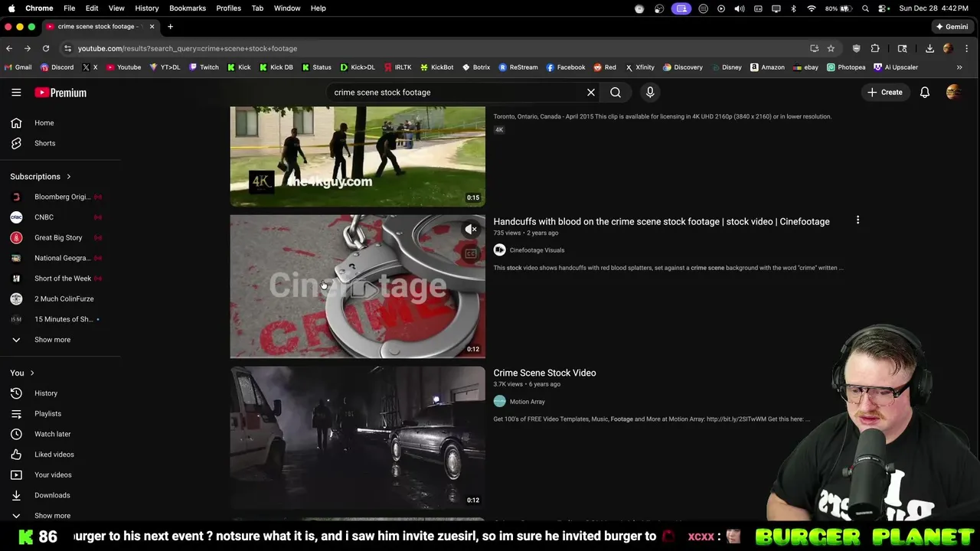Clear the search query with X
This screenshot has width=980, height=551.
coord(591,93)
